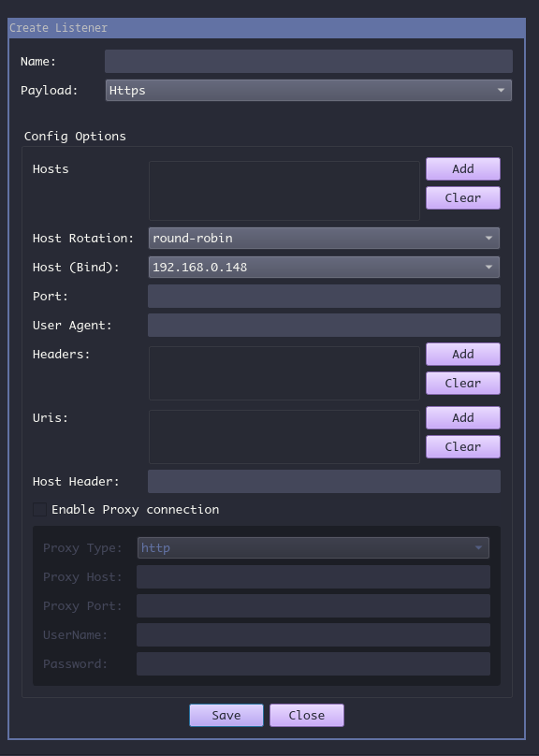Click the Create Listener title bar
The image size is (539, 756).
269,28
